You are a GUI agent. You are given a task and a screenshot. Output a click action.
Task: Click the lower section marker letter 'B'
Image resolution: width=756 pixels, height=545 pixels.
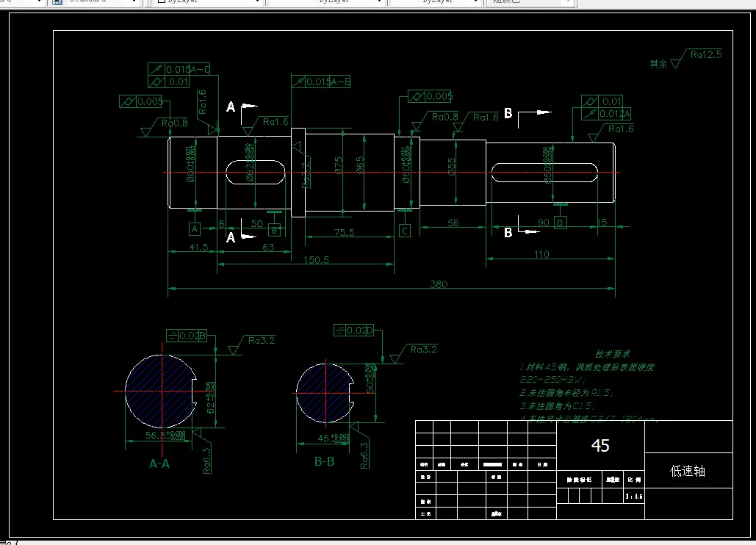click(x=508, y=233)
